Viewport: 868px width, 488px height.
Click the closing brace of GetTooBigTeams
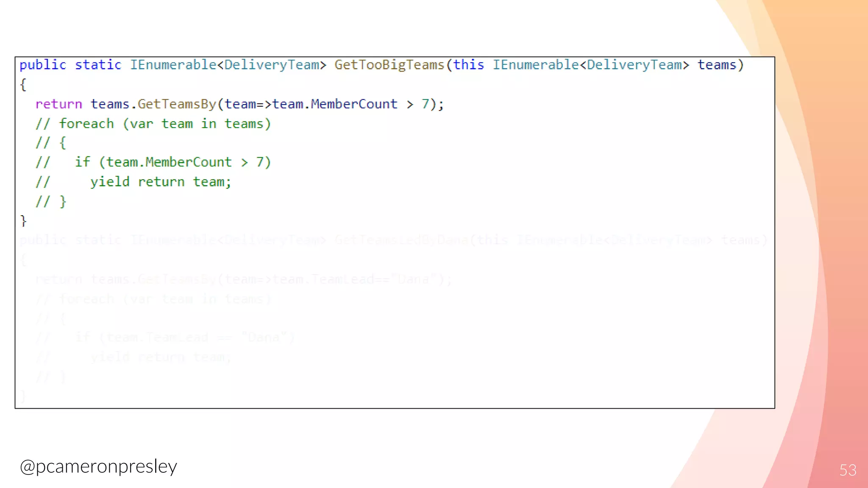[x=23, y=221]
